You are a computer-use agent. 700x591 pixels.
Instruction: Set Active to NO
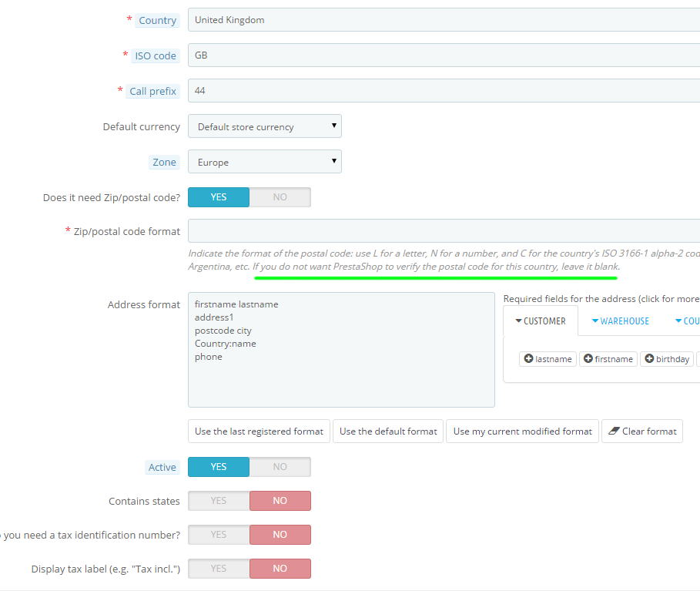(x=280, y=467)
